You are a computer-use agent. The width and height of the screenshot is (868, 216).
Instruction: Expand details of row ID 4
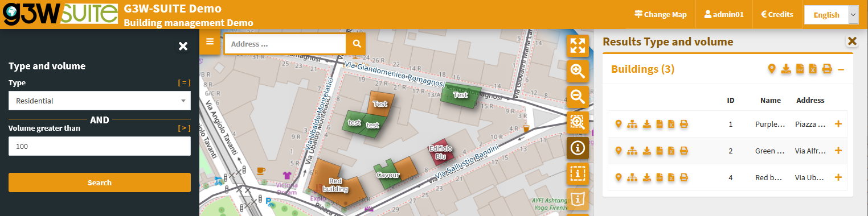point(838,177)
